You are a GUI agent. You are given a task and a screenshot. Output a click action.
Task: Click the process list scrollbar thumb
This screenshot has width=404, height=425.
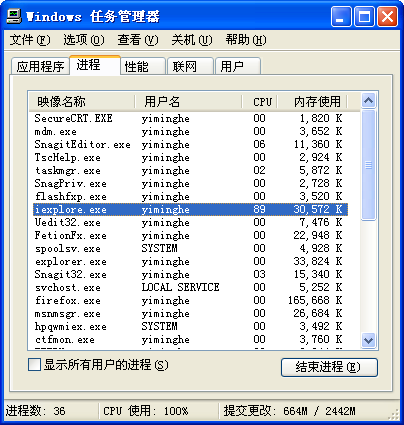coord(368,165)
